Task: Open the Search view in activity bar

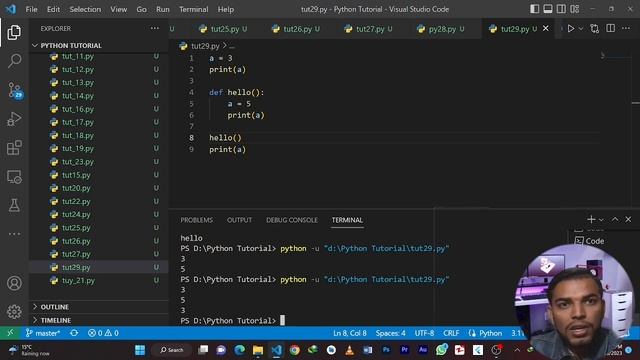Action: point(14,61)
